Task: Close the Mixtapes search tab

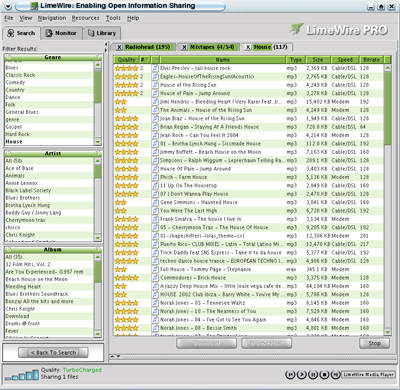Action: (184, 47)
